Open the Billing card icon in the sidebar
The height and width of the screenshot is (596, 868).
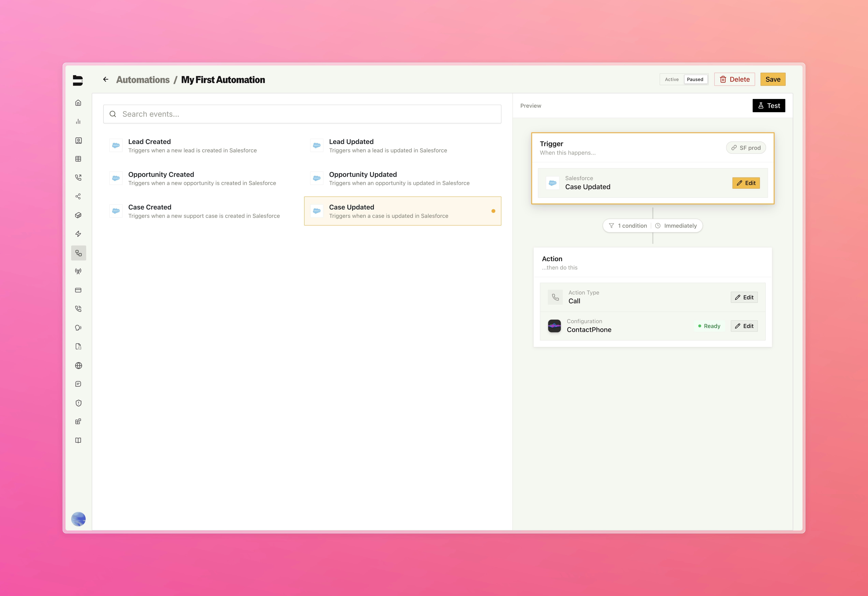78,290
